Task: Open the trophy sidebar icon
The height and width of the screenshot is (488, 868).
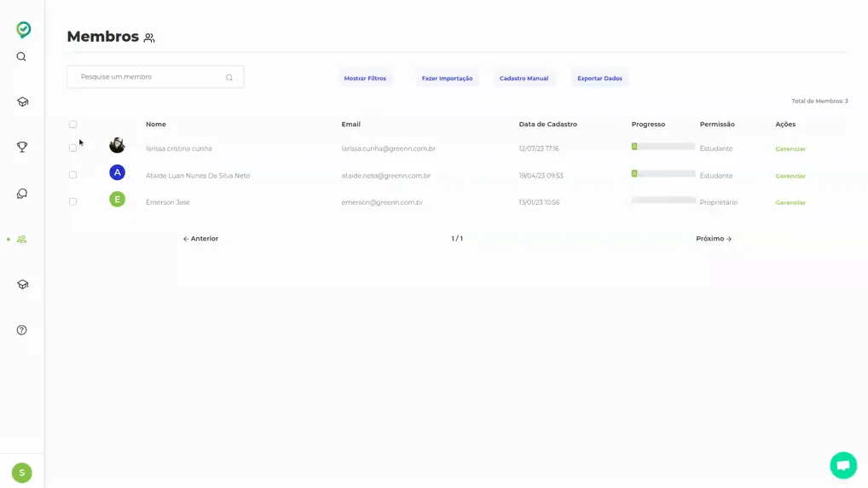Action: (22, 147)
